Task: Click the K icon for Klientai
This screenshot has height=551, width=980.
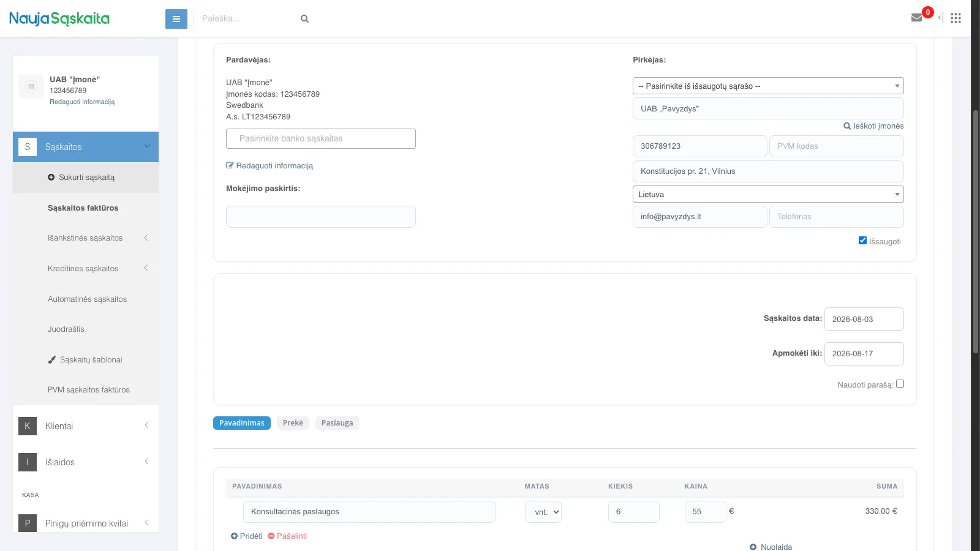Action: (28, 426)
